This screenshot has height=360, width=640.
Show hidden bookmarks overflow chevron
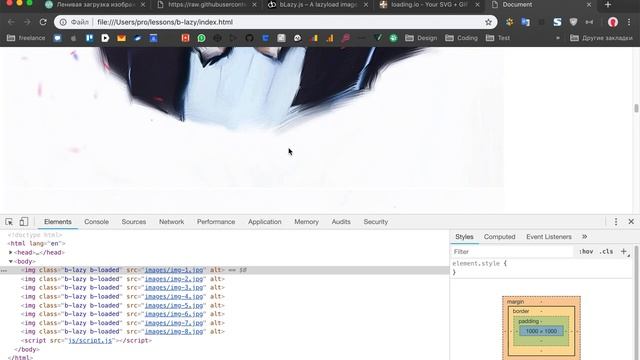click(x=558, y=38)
